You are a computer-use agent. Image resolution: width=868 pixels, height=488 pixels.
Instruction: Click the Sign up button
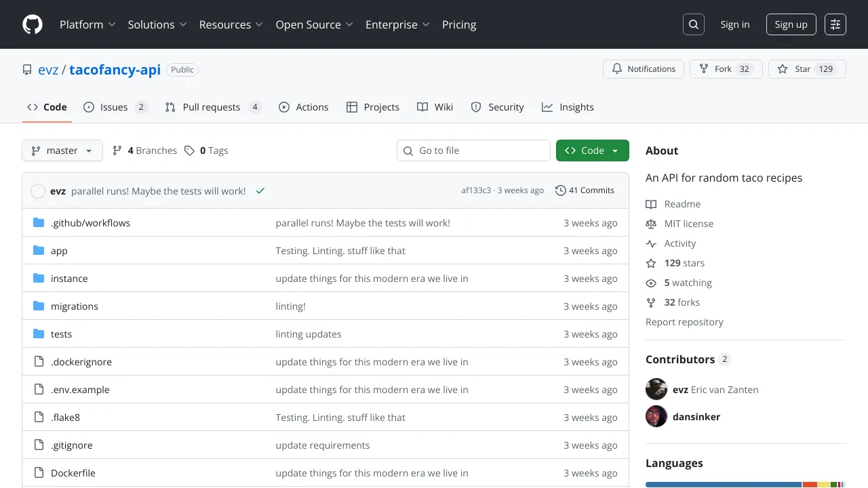coord(791,24)
